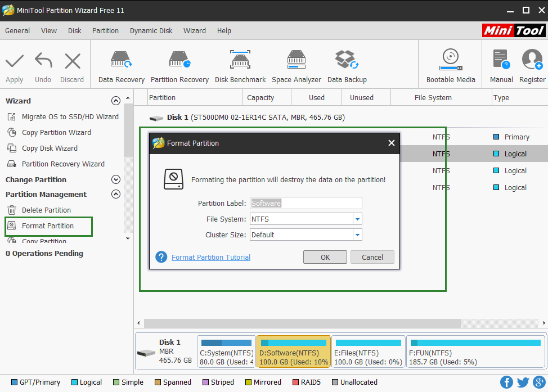Launch the Copy Disk Wizard
This screenshot has height=392, width=548.
[x=42, y=148]
